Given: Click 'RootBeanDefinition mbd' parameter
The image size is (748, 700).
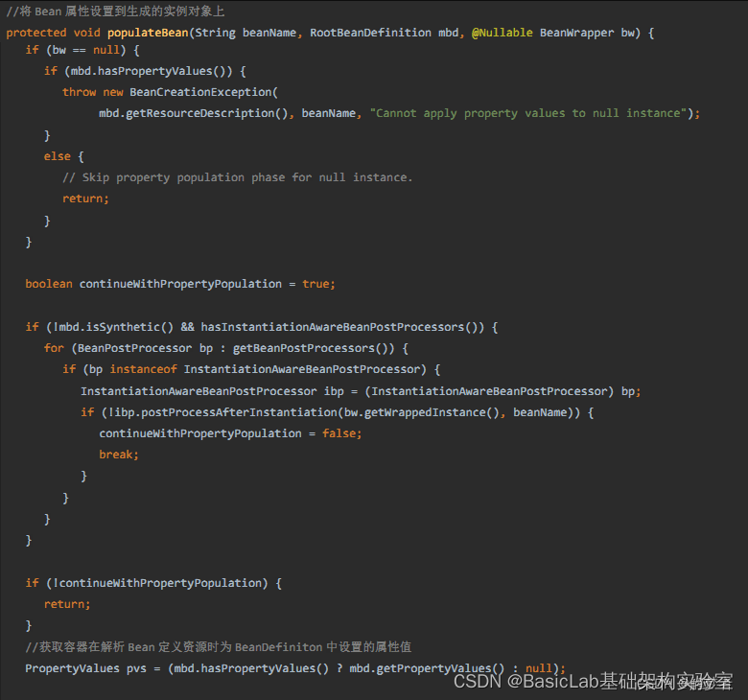Looking at the screenshot, I should (x=385, y=33).
